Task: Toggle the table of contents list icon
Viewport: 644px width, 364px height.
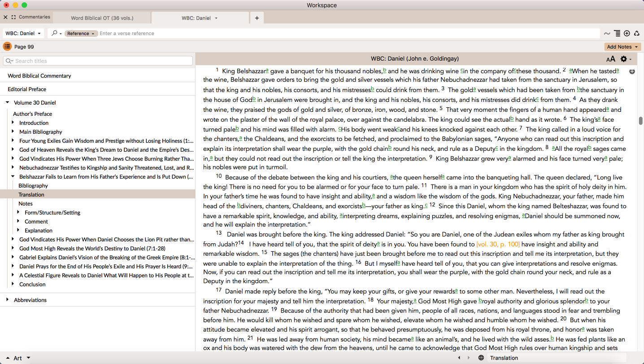Action: click(7, 47)
